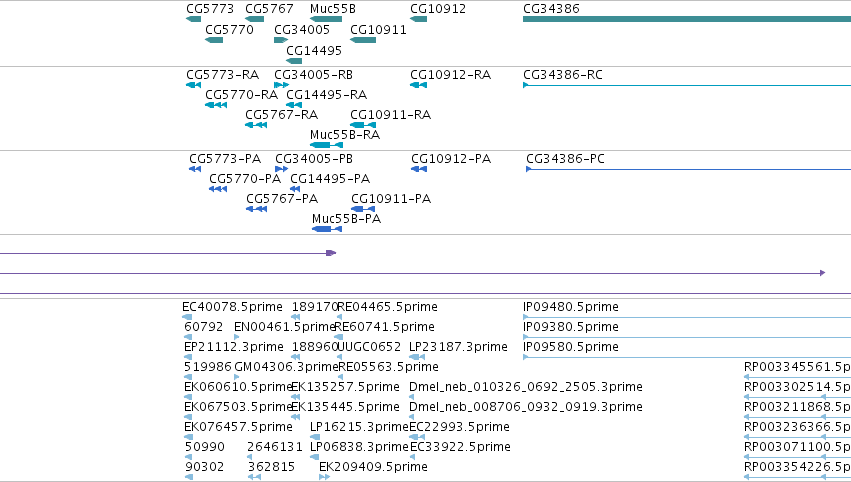This screenshot has width=851, height=482.
Task: Click EST EK209409.5prime
Action: coord(373,467)
